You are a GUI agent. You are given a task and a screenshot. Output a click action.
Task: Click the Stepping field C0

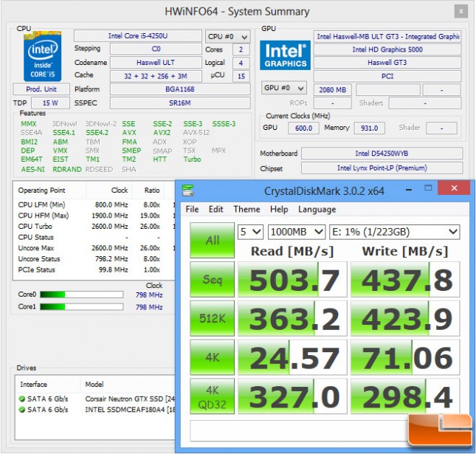[x=156, y=49]
